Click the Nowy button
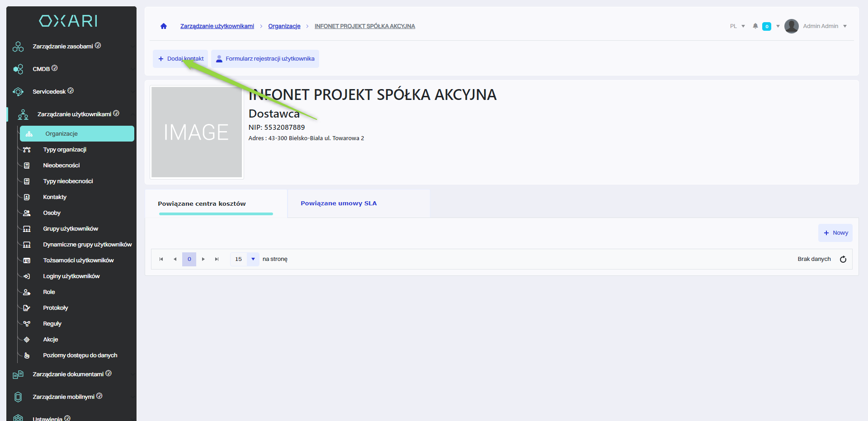This screenshot has height=421, width=868. (835, 233)
